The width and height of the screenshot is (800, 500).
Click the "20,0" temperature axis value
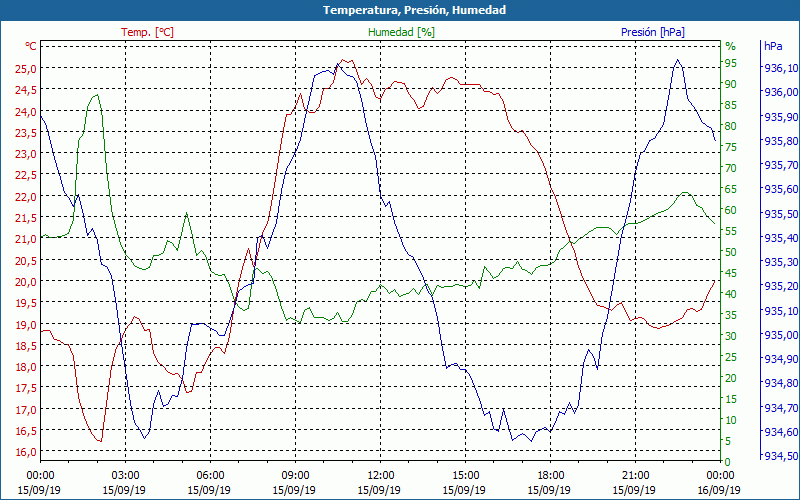point(27,282)
